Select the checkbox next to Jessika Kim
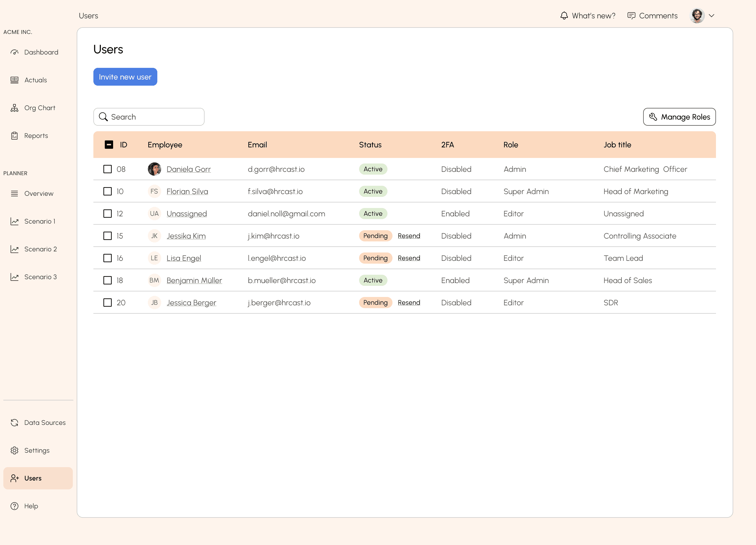The height and width of the screenshot is (545, 756). [107, 236]
